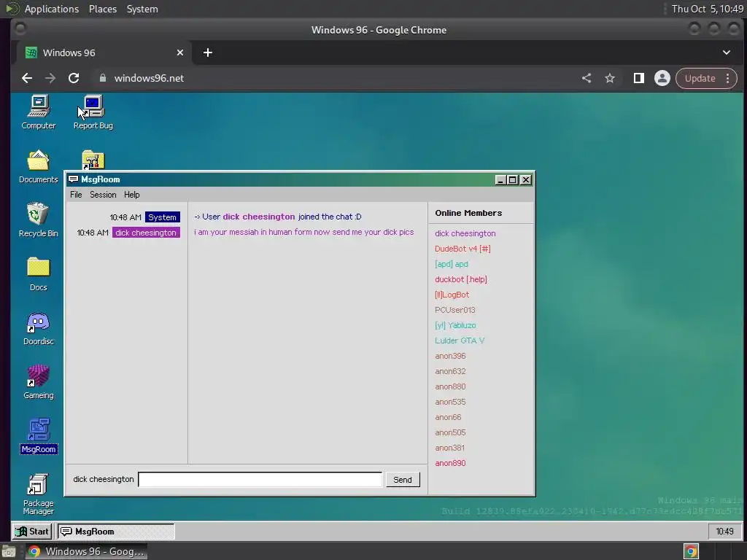Click the partially hidden shortcut icon behind MsgRoom
747x560 pixels.
[x=93, y=160]
